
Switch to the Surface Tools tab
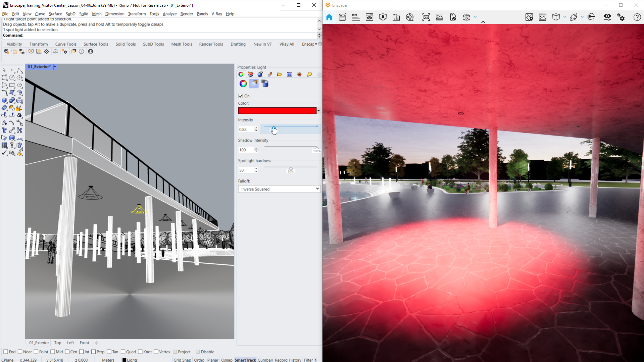pos(96,44)
